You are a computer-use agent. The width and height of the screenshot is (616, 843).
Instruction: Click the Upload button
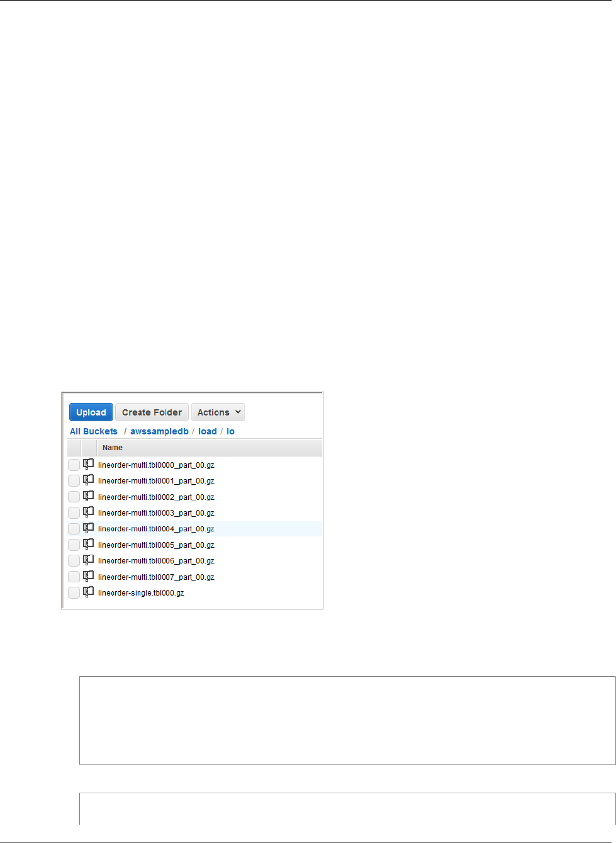(x=91, y=412)
